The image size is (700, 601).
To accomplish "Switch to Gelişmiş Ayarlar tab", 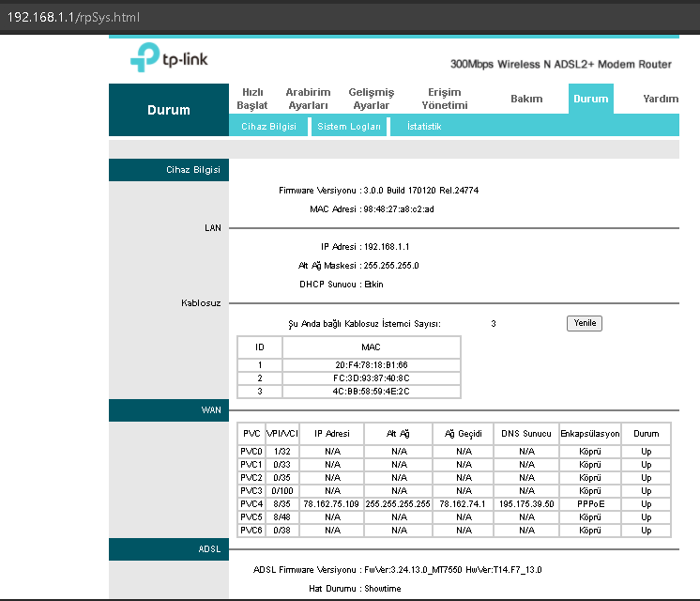I will click(371, 99).
